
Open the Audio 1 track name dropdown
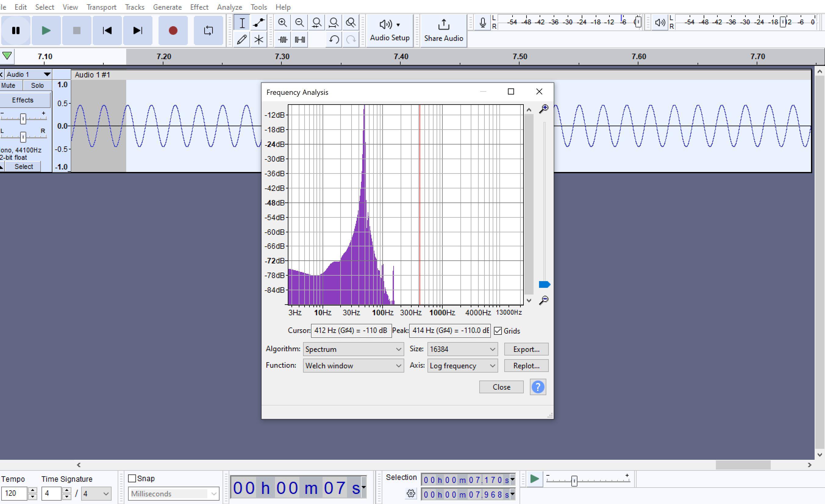[x=28, y=74]
